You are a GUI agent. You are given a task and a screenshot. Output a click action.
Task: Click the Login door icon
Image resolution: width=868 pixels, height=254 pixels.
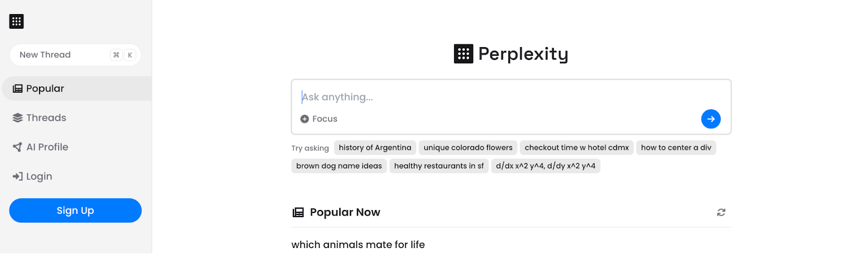(18, 177)
